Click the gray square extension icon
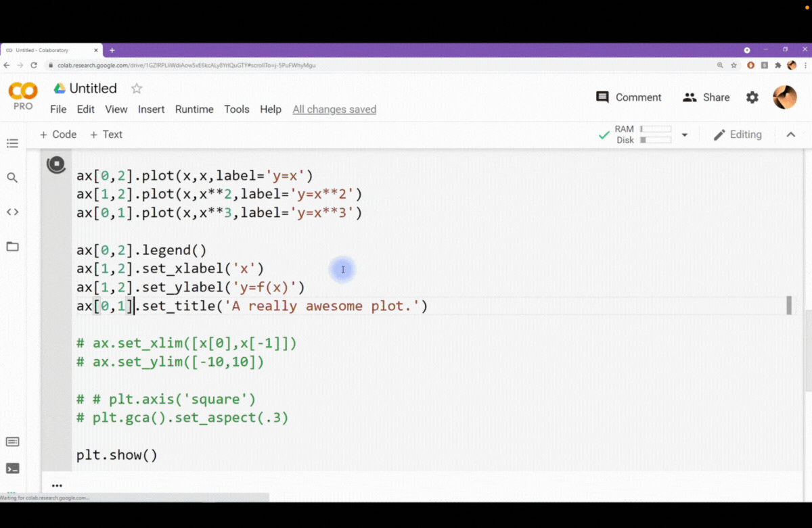Image resolution: width=812 pixels, height=528 pixels. coord(765,66)
